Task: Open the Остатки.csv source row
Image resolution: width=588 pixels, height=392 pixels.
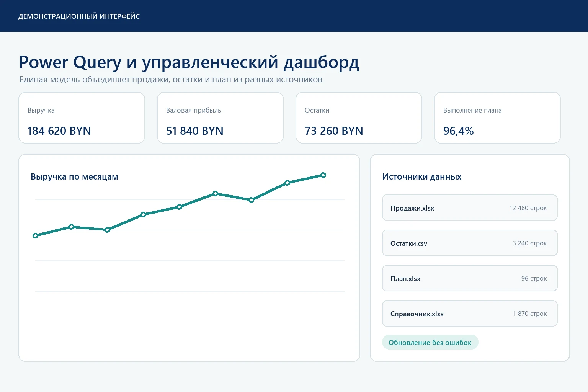Action: [470, 243]
